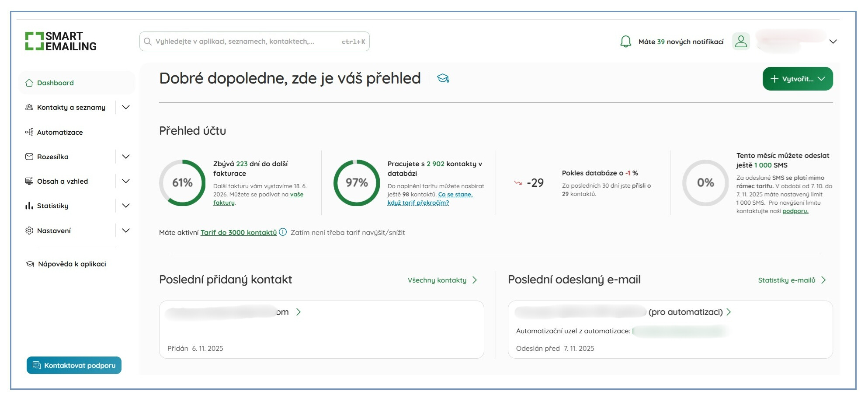Open the user profile avatar icon
868x402 pixels.
(741, 42)
